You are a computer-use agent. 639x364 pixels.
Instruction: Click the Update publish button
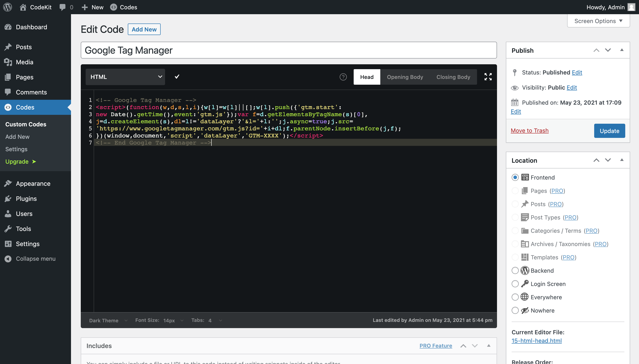(x=609, y=131)
